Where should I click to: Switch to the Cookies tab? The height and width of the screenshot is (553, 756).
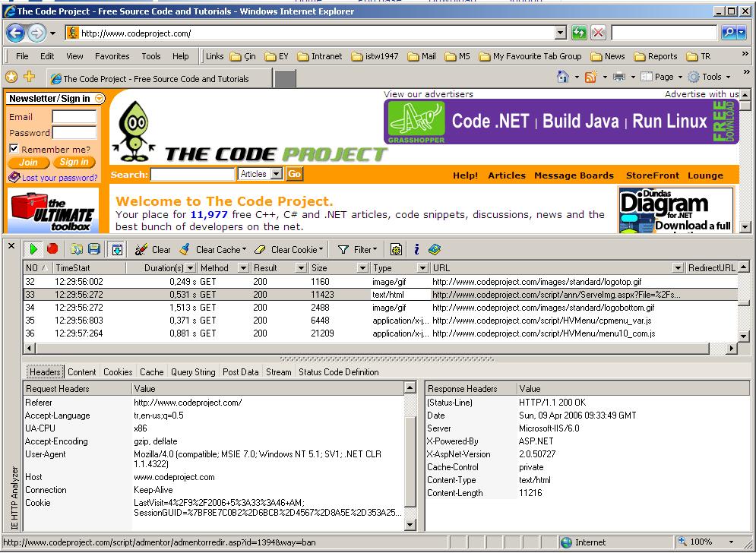[118, 371]
